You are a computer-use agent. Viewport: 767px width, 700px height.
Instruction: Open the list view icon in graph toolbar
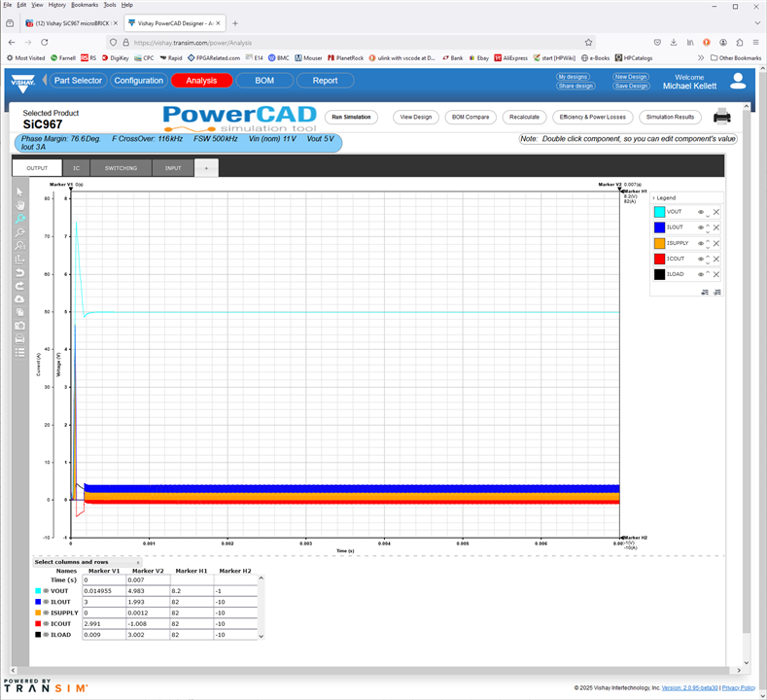(x=19, y=352)
